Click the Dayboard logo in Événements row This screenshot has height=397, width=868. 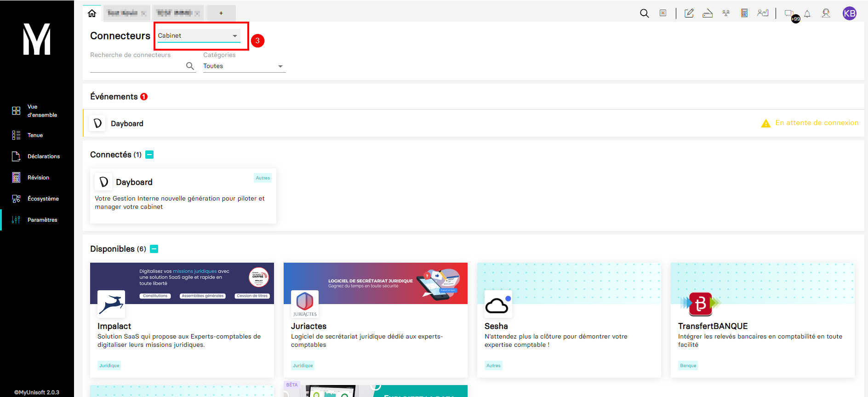97,123
